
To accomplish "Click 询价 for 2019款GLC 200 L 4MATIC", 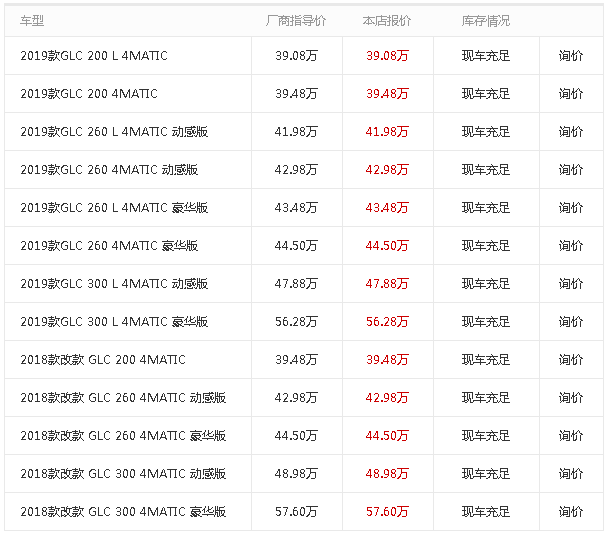I will click(x=571, y=56).
